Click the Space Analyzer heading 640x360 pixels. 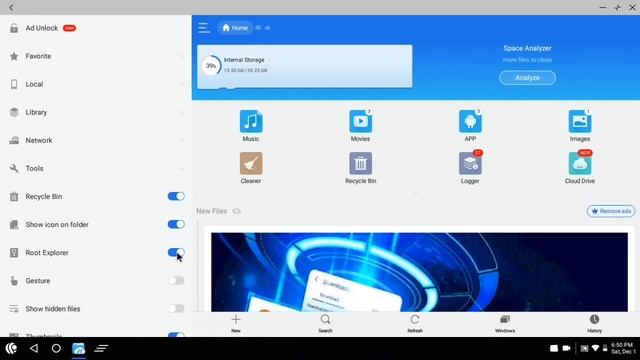coord(527,48)
